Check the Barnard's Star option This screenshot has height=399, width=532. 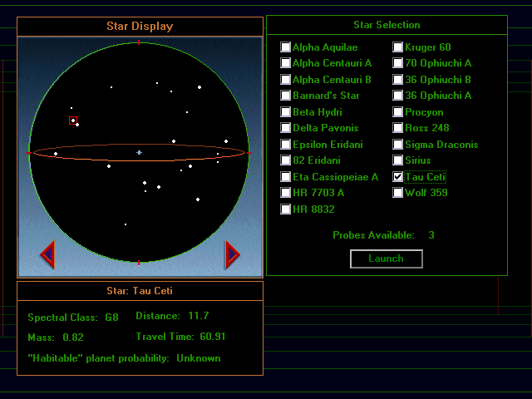(x=286, y=96)
